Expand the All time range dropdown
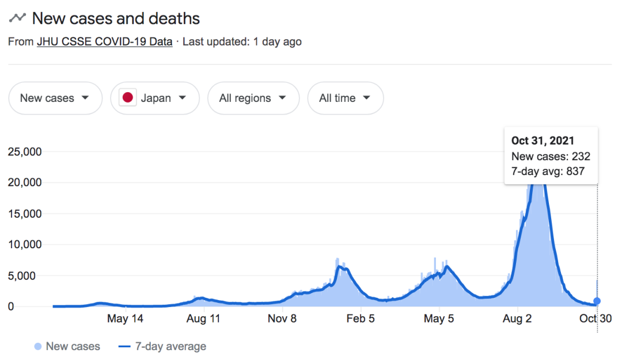The width and height of the screenshot is (622, 364). click(345, 98)
